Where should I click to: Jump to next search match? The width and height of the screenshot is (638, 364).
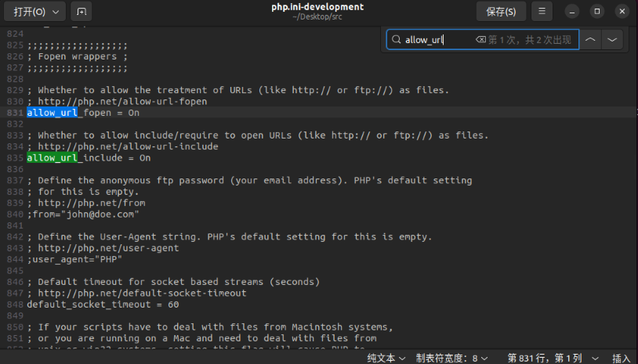612,40
